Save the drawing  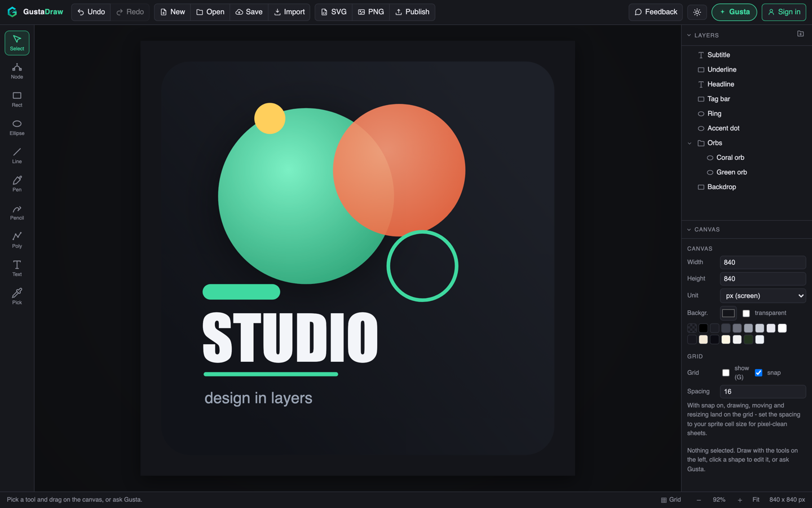coord(249,12)
